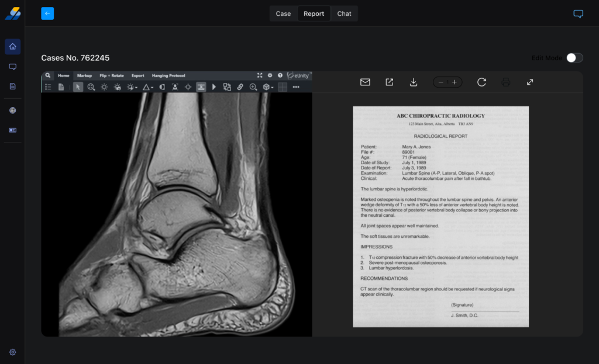Image resolution: width=599 pixels, height=364 pixels.
Task: Toggle the Edit Mode switch
Action: point(574,58)
